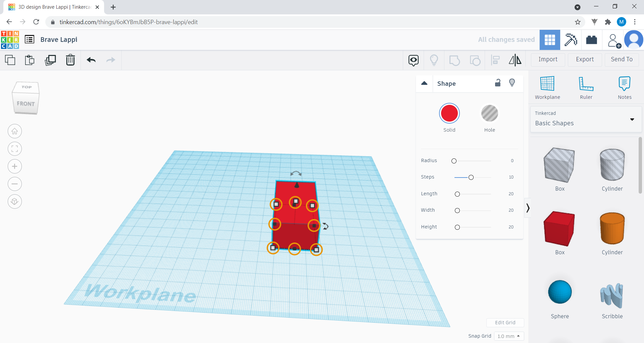Click the Tinkercad logo

coord(10,40)
